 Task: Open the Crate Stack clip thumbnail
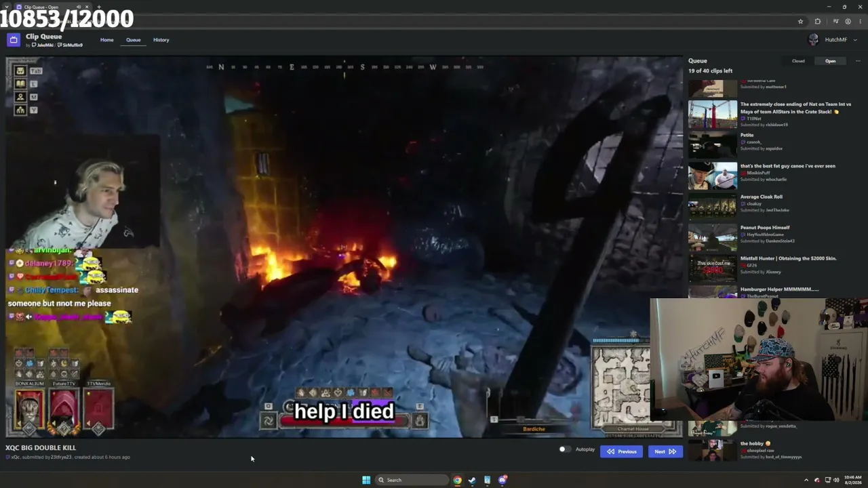coord(713,115)
